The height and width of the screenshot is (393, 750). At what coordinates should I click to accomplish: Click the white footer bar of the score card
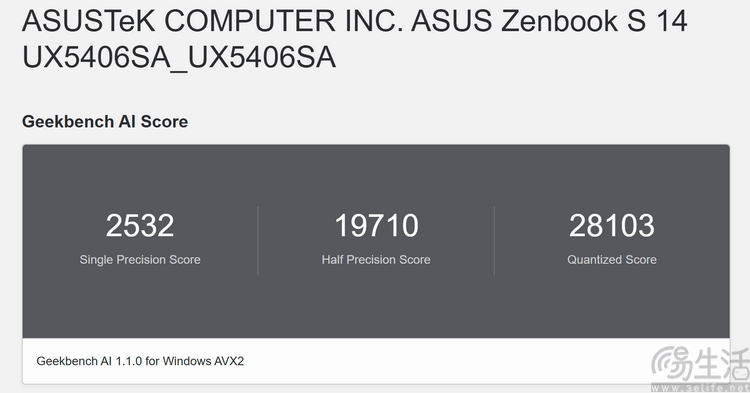pyautogui.click(x=376, y=361)
